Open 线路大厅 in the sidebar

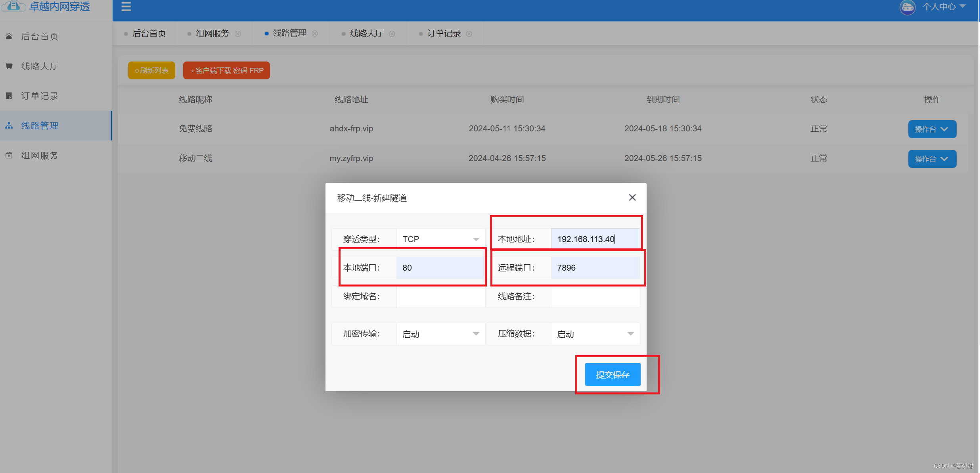pyautogui.click(x=56, y=66)
